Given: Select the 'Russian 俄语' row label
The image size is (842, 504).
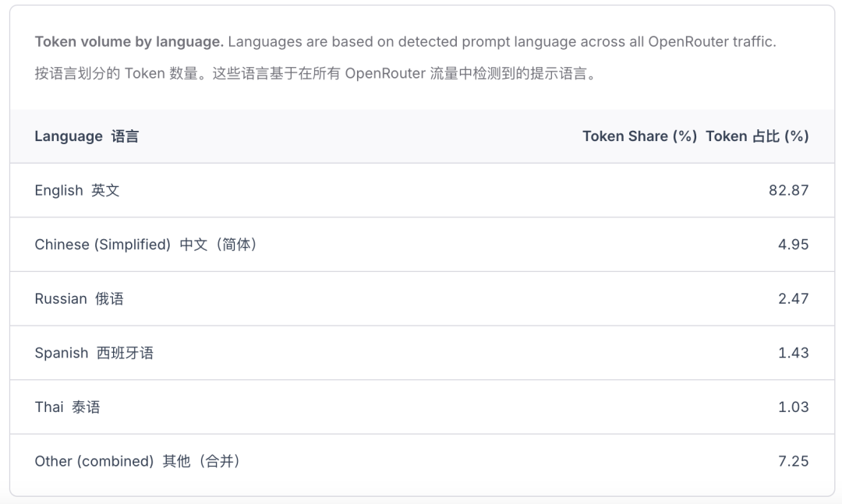Looking at the screenshot, I should pos(79,299).
